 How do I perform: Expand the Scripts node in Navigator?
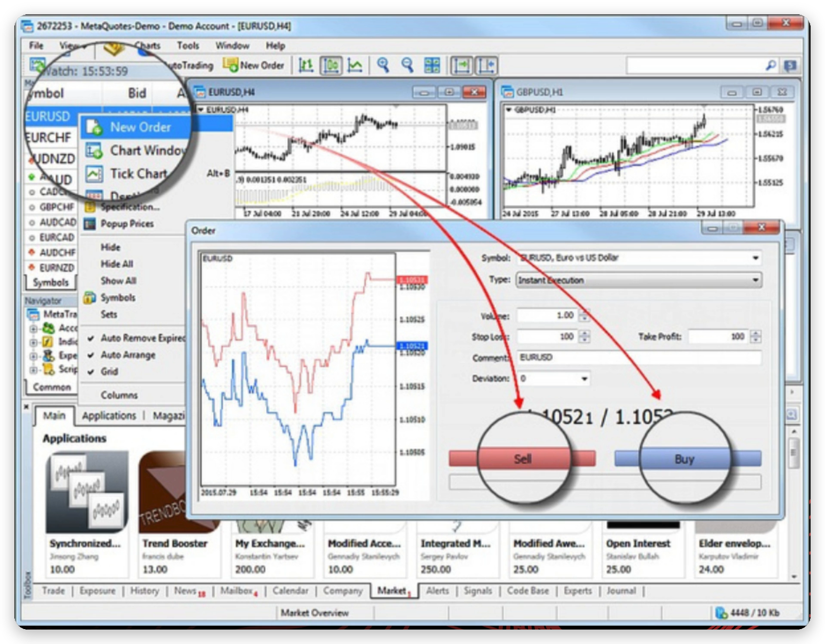(33, 370)
